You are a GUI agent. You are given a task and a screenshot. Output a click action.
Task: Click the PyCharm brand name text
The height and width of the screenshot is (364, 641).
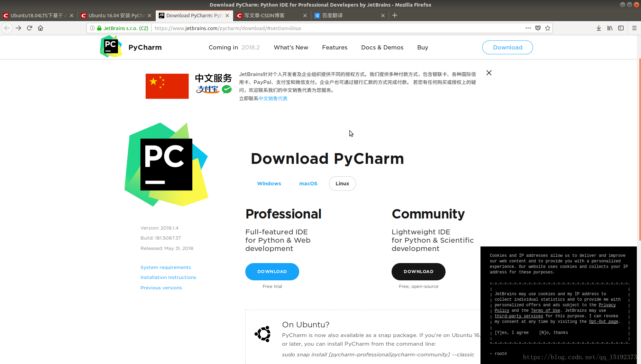pyautogui.click(x=145, y=47)
